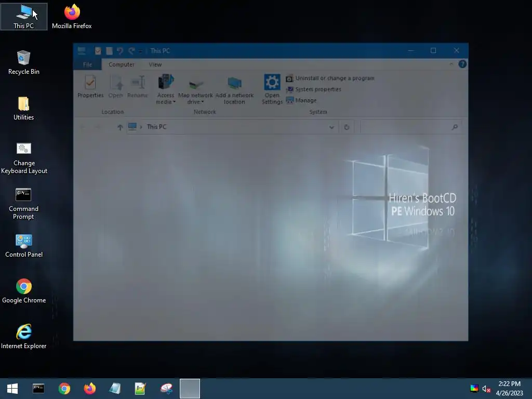The height and width of the screenshot is (399, 532).
Task: Open the address bar history dropdown
Action: (x=331, y=127)
